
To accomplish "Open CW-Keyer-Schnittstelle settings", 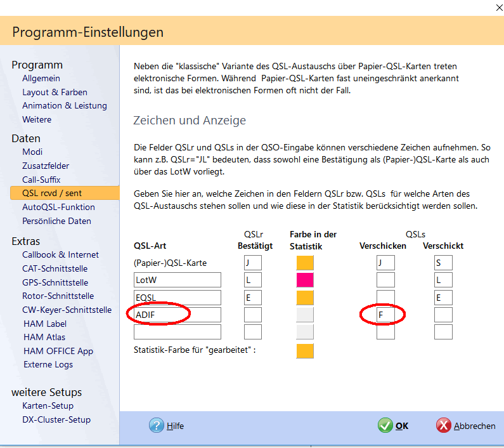I will tap(67, 310).
